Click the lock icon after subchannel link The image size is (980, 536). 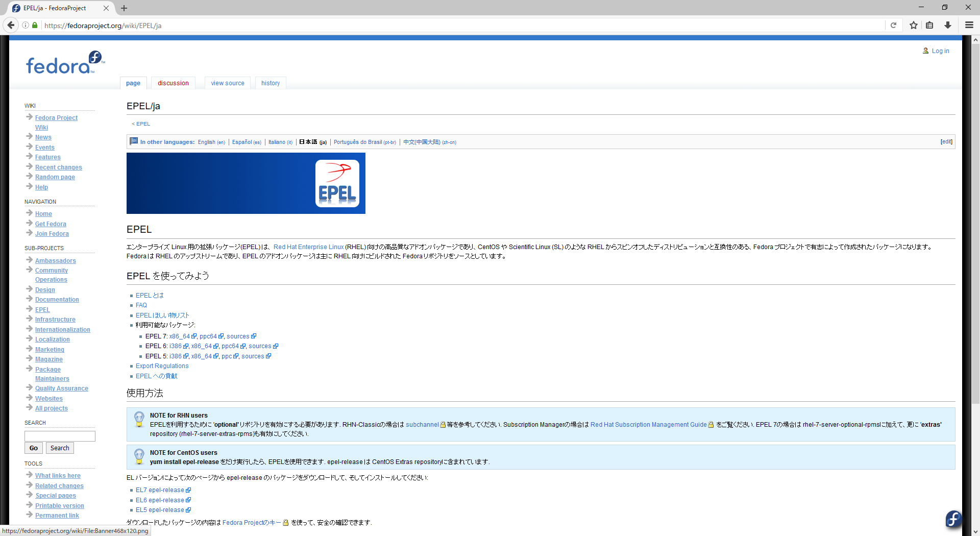[x=443, y=425]
